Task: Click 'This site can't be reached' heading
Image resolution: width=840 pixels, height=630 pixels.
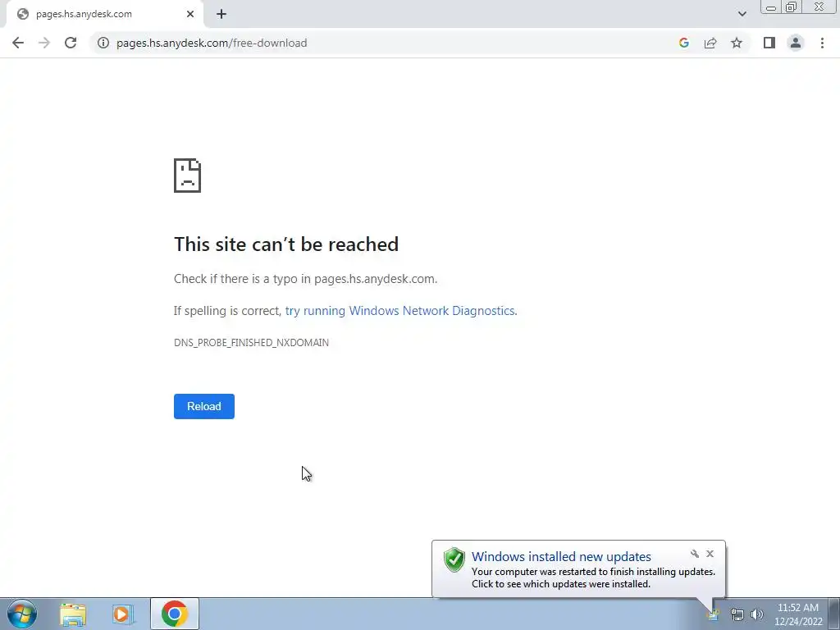Action: [286, 244]
